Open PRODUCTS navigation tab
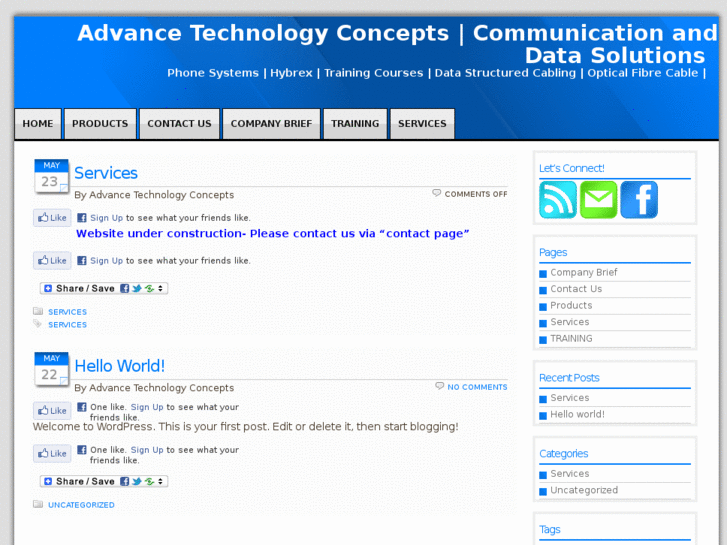The width and height of the screenshot is (727, 545). [x=100, y=124]
